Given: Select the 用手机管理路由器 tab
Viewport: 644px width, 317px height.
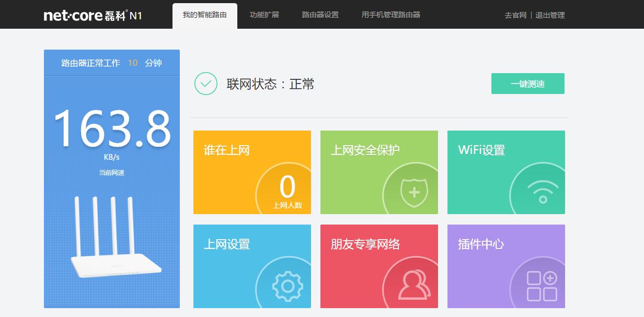Looking at the screenshot, I should pyautogui.click(x=389, y=15).
